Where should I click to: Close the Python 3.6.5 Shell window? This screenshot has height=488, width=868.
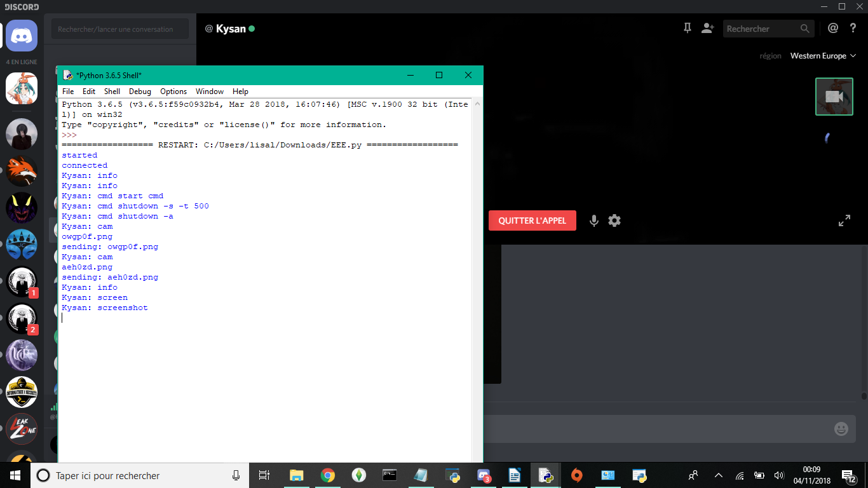point(468,75)
